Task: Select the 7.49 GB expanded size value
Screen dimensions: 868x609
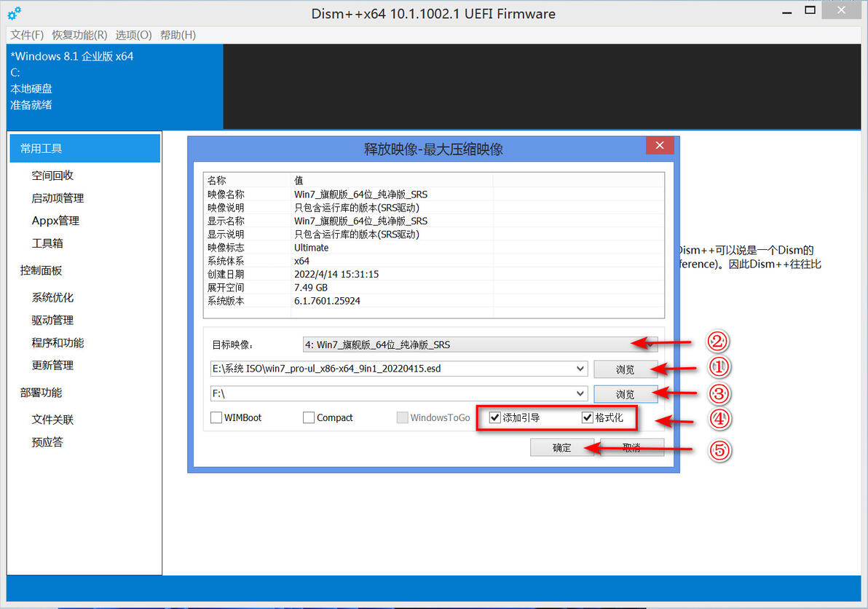Action: click(311, 287)
